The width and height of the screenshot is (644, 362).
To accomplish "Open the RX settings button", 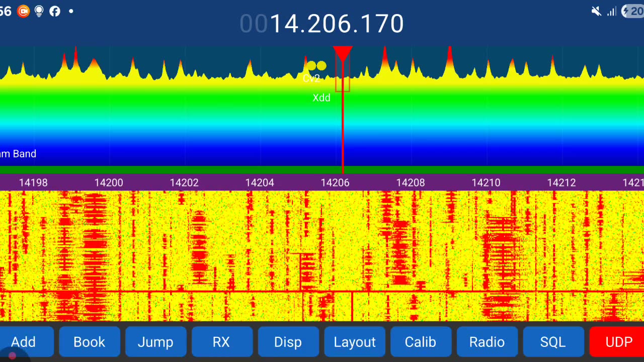I will (x=221, y=342).
